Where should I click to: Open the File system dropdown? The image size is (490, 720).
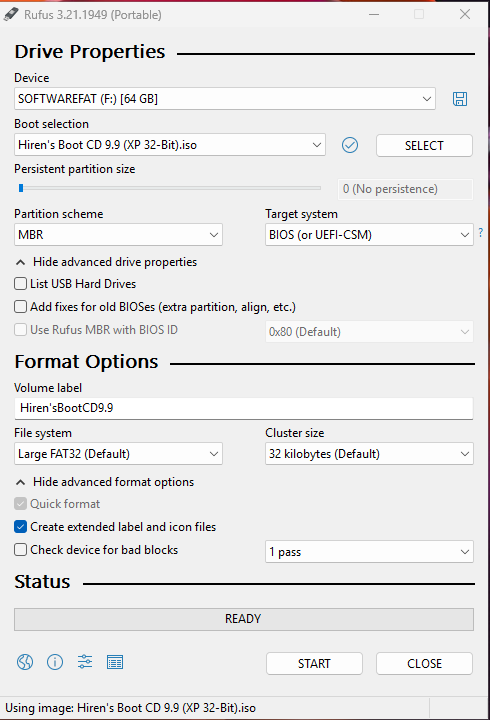[118, 454]
